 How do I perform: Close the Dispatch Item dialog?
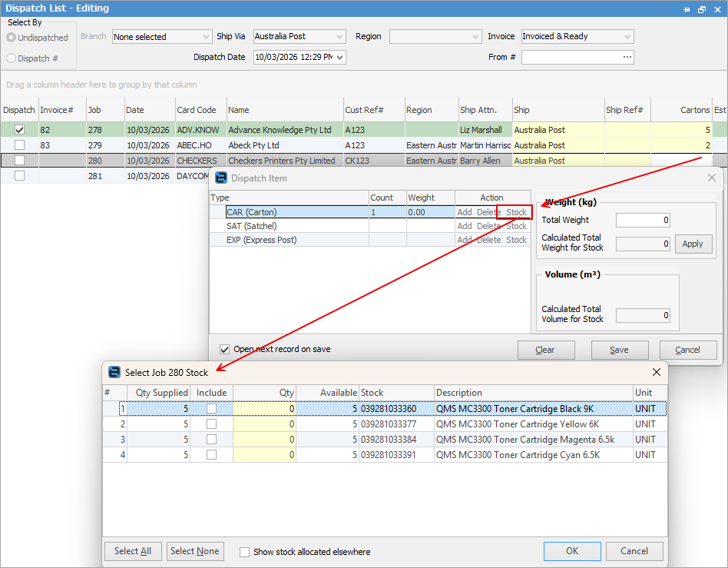click(x=712, y=178)
